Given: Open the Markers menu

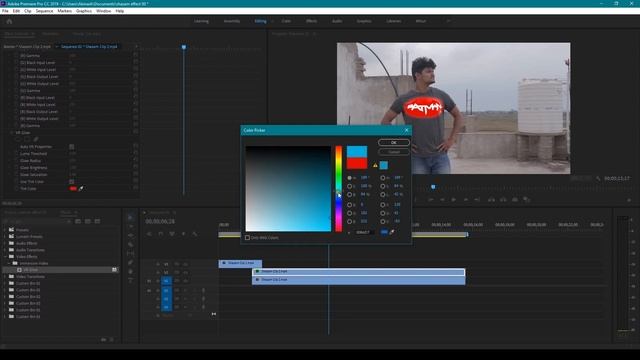Looking at the screenshot, I should coord(64,11).
